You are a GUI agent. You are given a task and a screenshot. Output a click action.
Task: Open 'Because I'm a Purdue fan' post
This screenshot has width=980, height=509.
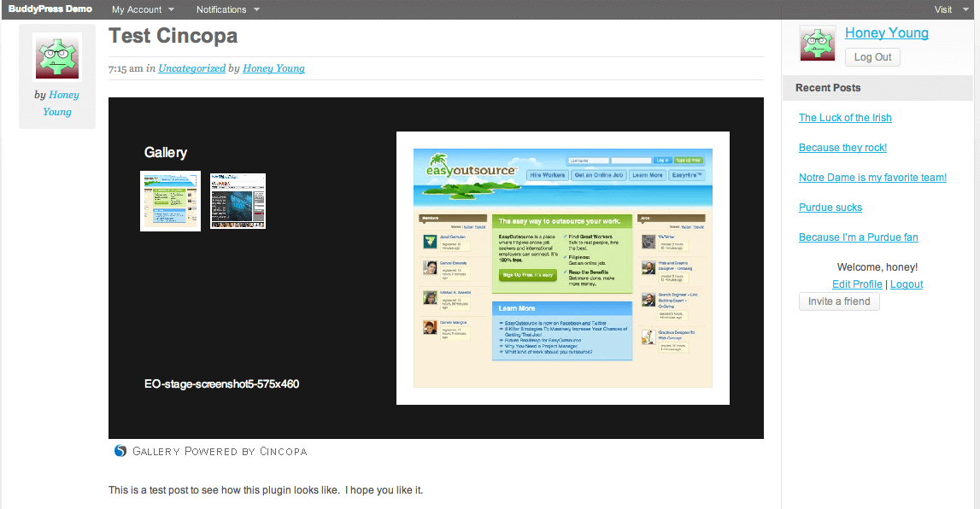click(x=858, y=237)
